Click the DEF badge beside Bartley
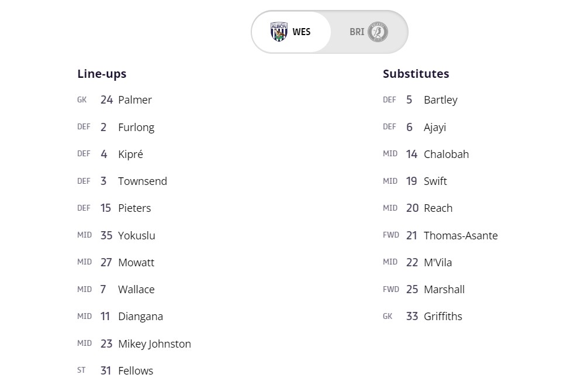Image resolution: width=588 pixels, height=388 pixels. coord(389,99)
